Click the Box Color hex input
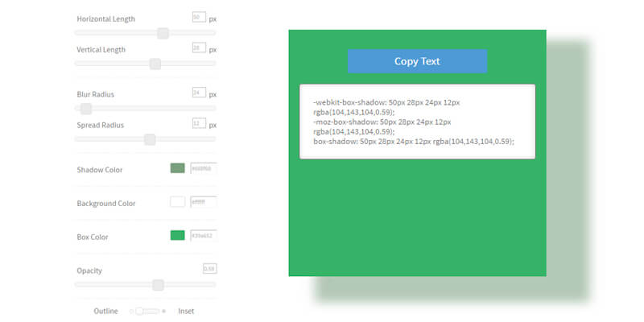This screenshot has height=322, width=644. tap(203, 236)
